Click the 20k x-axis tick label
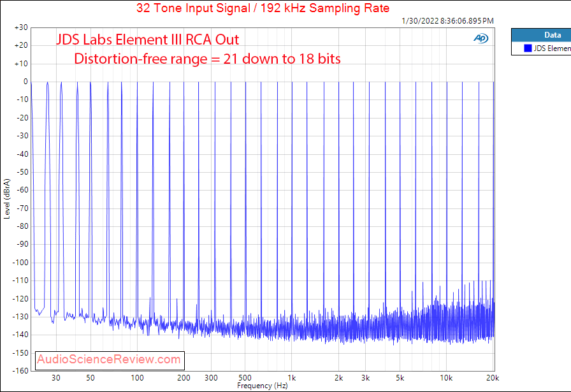 click(x=493, y=378)
